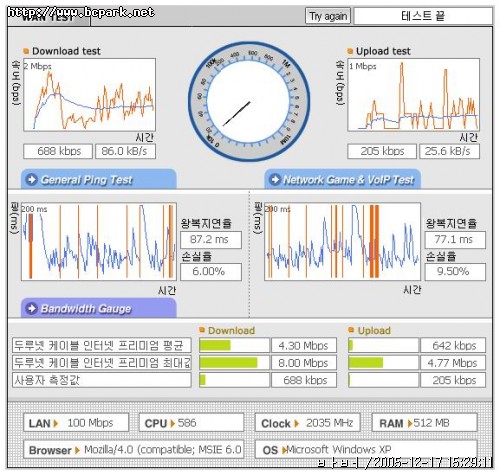
Task: Click the RAM 512 MB info box
Action: (424, 423)
